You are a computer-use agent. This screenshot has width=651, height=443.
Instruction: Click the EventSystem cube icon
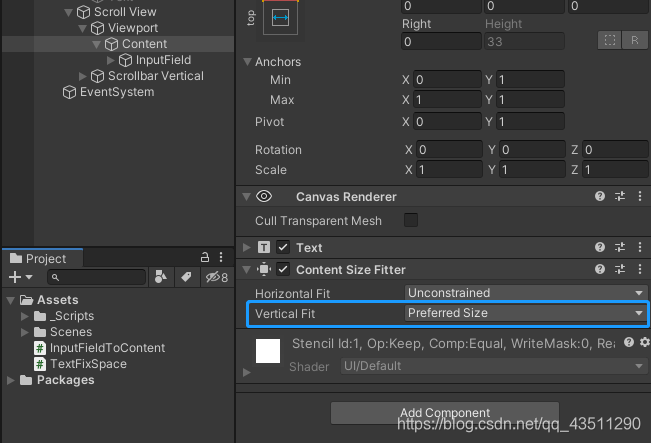point(69,92)
